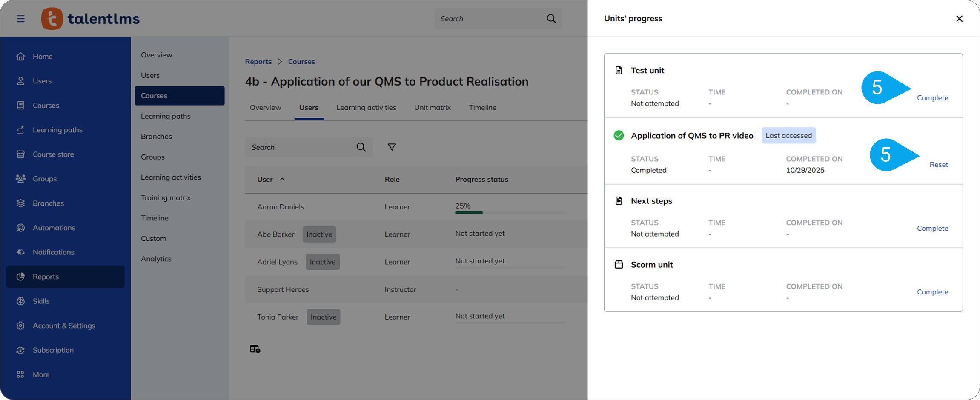980x400 pixels.
Task: Click the TalentLMS logo
Action: (x=90, y=19)
